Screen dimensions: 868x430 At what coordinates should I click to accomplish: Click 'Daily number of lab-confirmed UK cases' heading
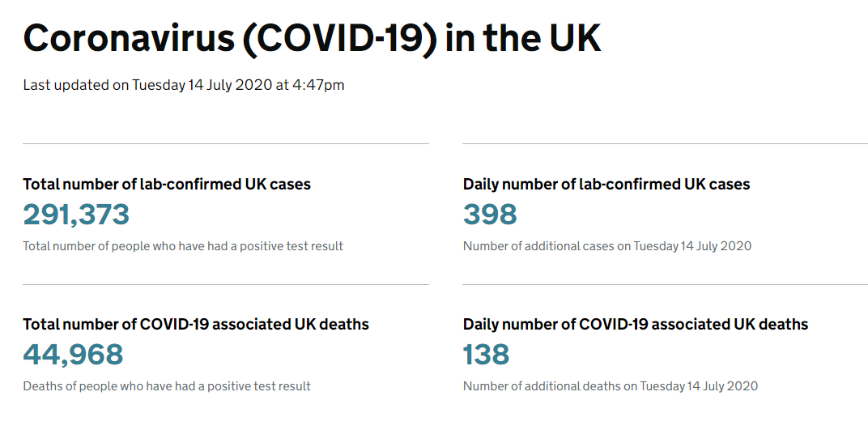(606, 185)
